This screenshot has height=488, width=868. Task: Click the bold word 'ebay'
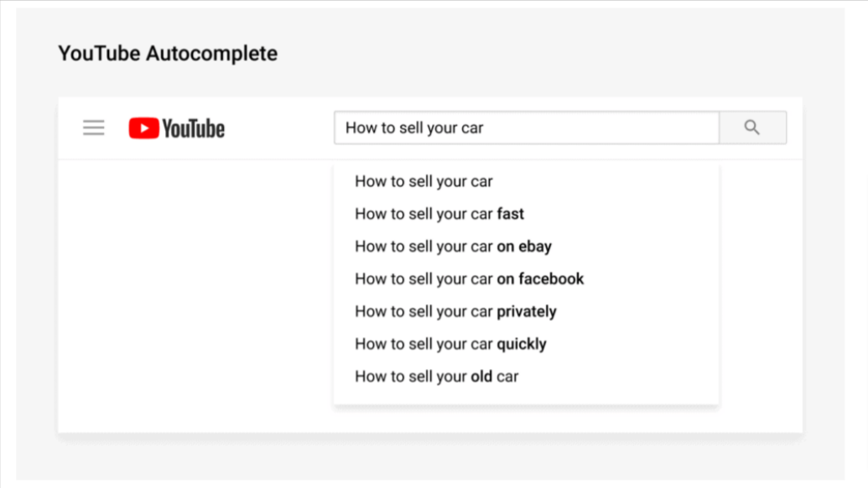point(535,247)
